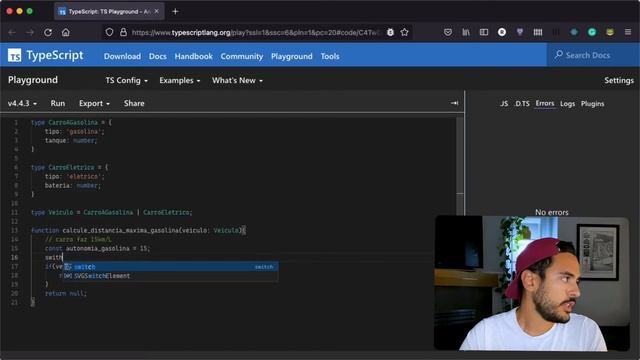Viewport: 640px width, 360px height.
Task: Click the line 'const autonomia_gasolina = 15;'
Action: (x=97, y=249)
